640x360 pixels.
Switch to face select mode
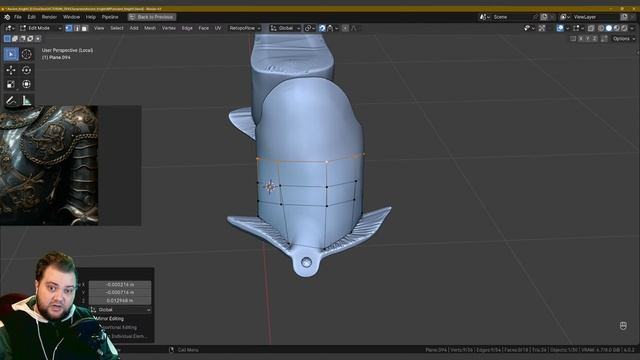[84, 28]
